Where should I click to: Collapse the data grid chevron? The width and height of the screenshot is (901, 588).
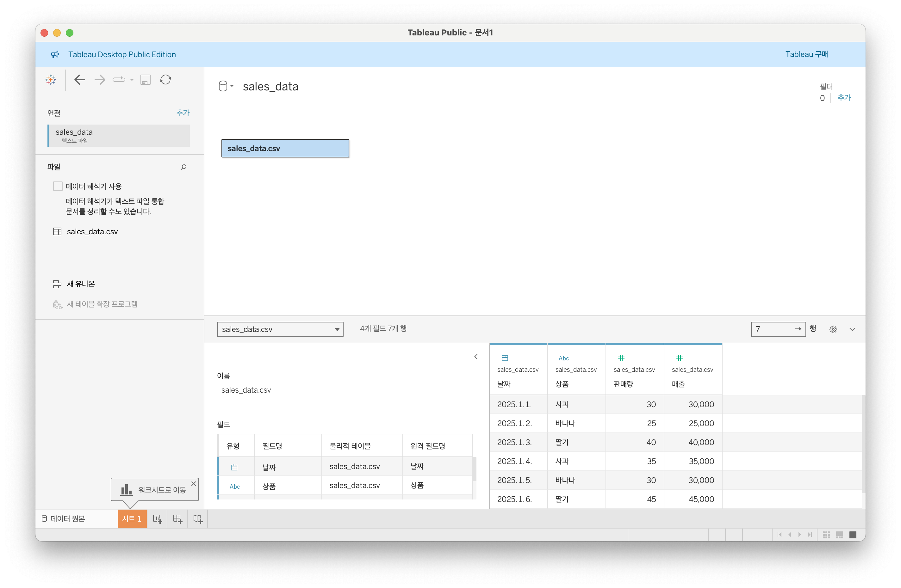(852, 329)
